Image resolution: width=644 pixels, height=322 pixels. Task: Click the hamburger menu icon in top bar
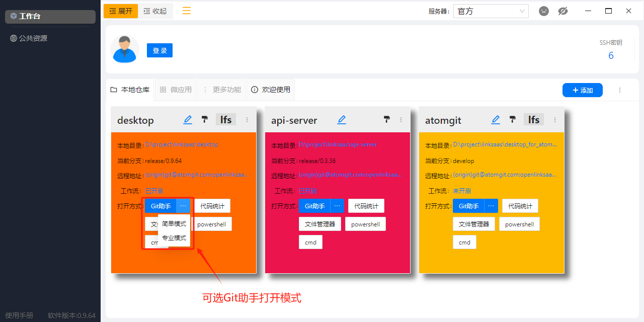[x=187, y=11]
